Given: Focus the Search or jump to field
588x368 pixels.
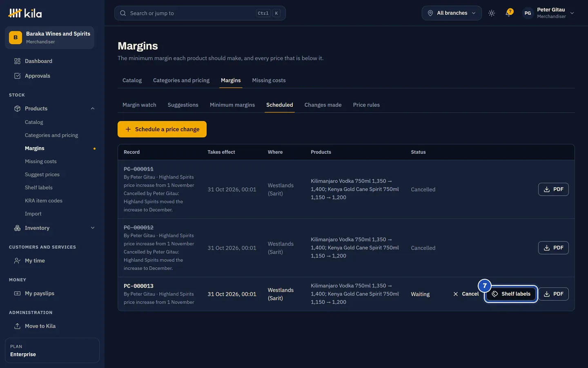Looking at the screenshot, I should [x=200, y=13].
